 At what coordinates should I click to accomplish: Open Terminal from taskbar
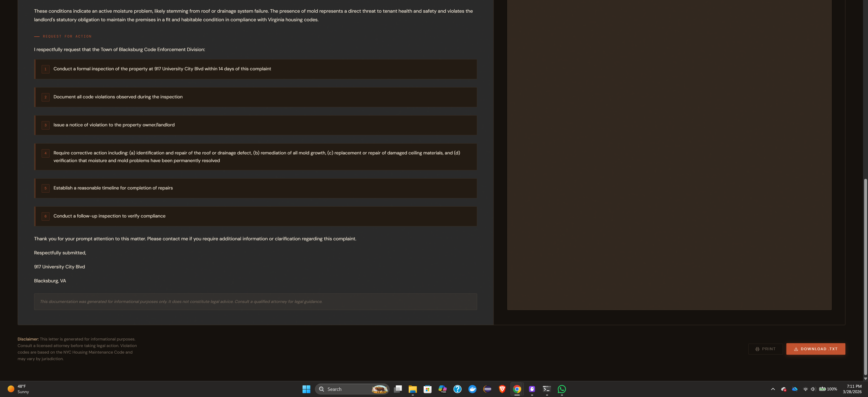546,389
